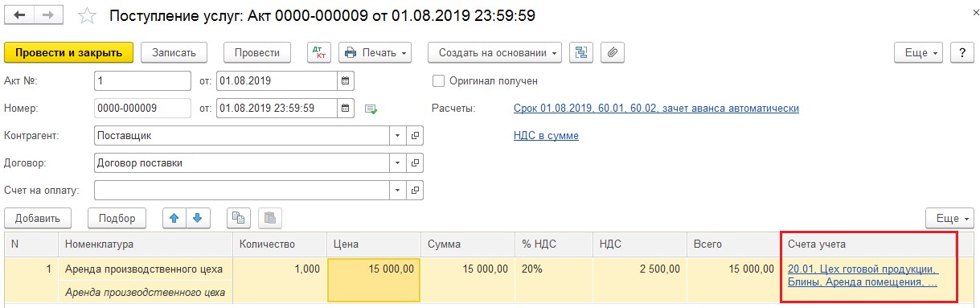Open the document structure icon

pyautogui.click(x=581, y=53)
